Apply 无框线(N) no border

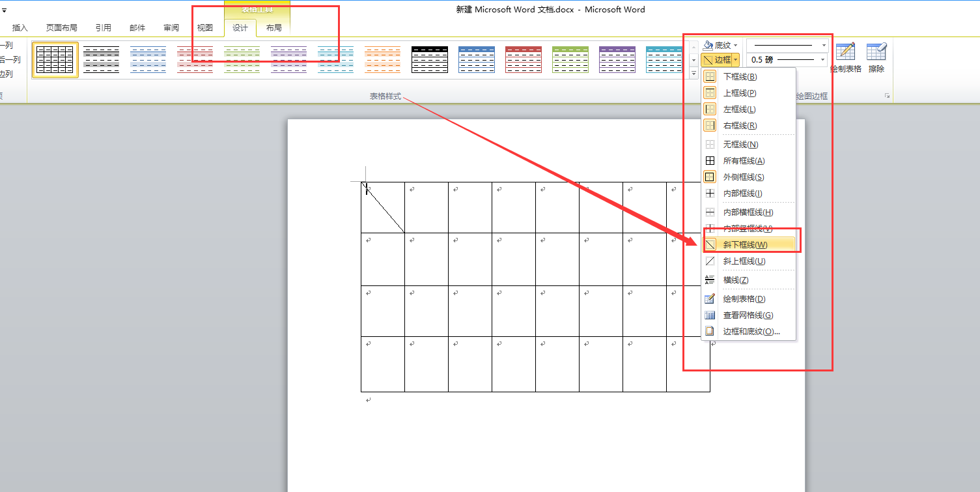pyautogui.click(x=748, y=145)
